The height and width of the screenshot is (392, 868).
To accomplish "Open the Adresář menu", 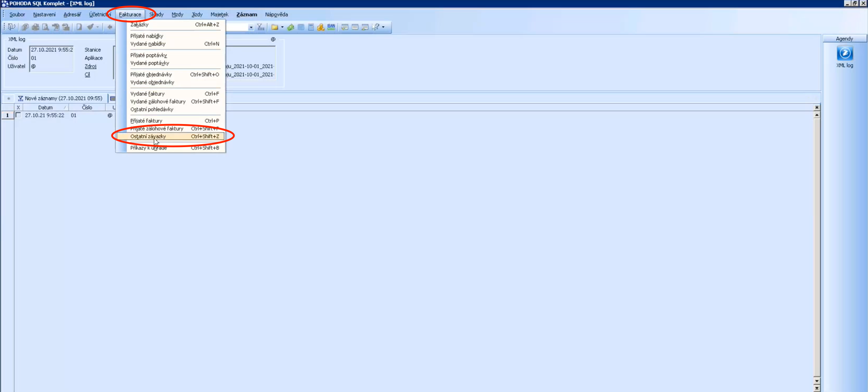I will (72, 14).
